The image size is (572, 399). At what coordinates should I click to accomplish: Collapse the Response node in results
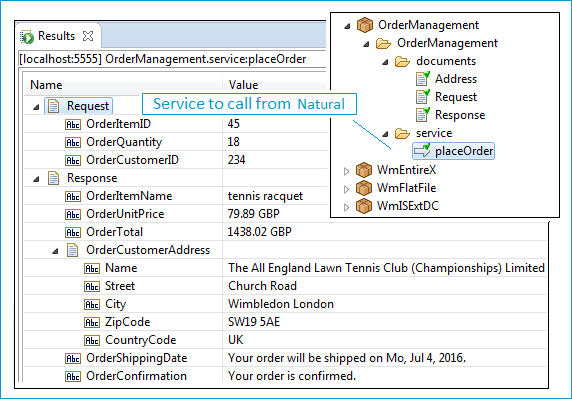(x=36, y=179)
